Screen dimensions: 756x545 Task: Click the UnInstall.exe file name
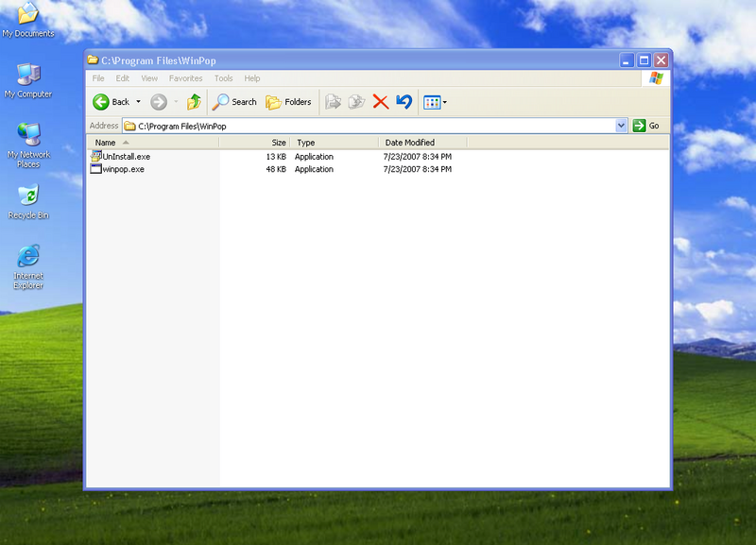point(127,157)
